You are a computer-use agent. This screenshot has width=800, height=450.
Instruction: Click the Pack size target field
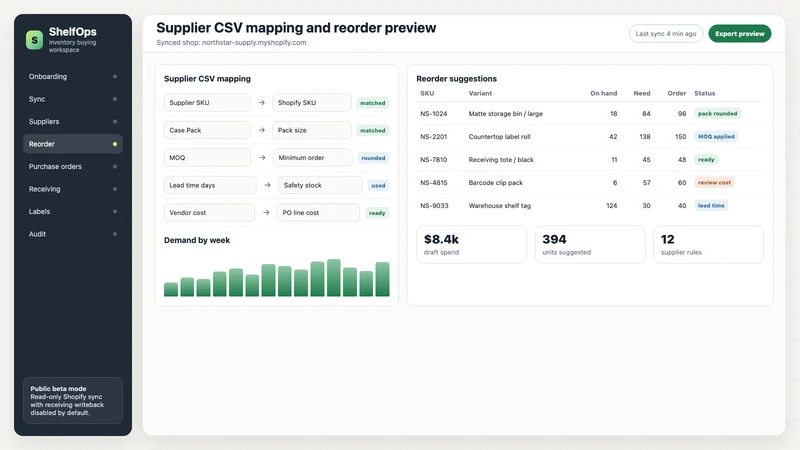coord(312,130)
